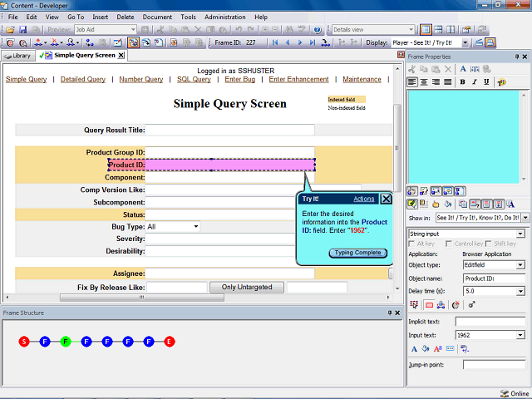Image resolution: width=532 pixels, height=399 pixels.
Task: Open the File menu
Action: [x=13, y=17]
